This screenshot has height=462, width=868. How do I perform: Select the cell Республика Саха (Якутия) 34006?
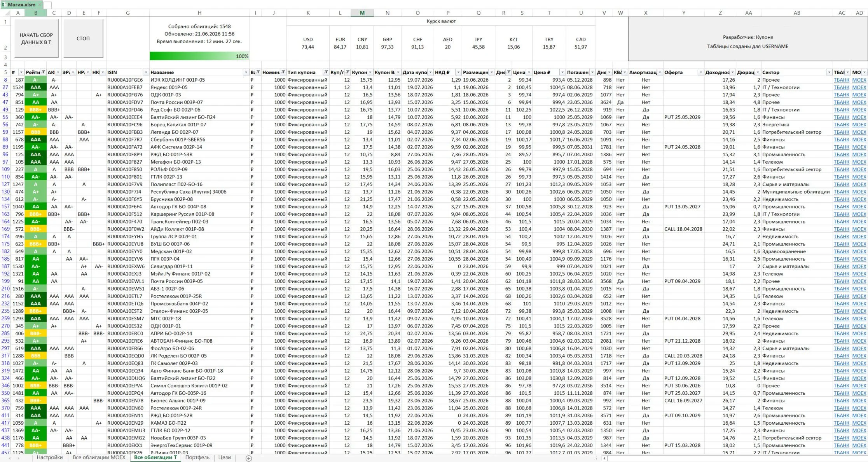(199, 192)
